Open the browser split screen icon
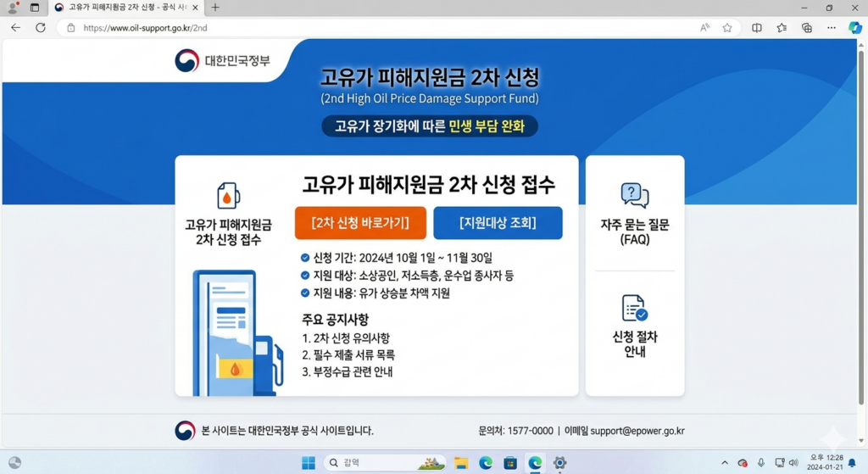 [757, 28]
